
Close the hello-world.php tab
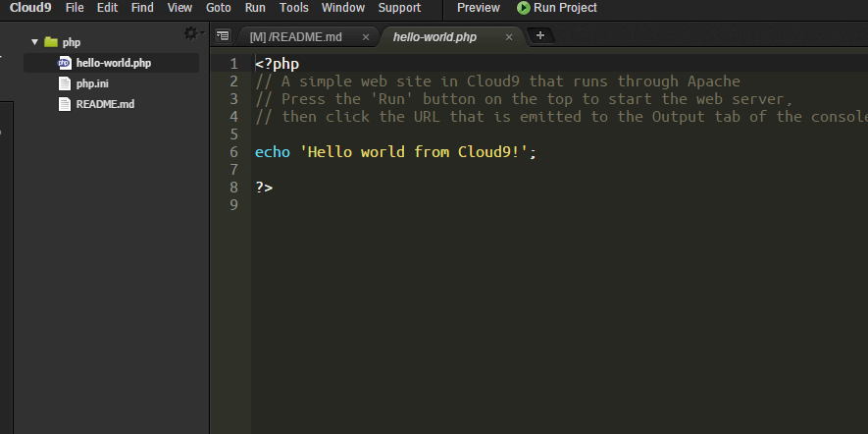coord(509,37)
